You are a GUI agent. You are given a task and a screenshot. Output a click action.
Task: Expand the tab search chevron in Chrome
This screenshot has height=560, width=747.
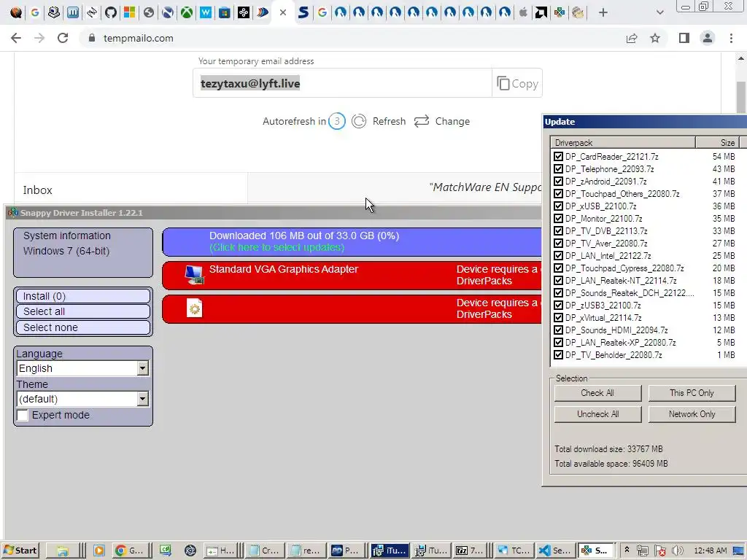coord(659,12)
